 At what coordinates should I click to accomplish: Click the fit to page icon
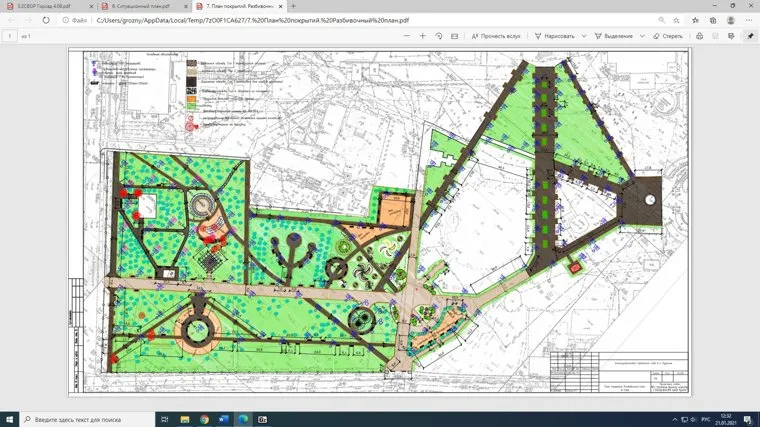coord(455,36)
